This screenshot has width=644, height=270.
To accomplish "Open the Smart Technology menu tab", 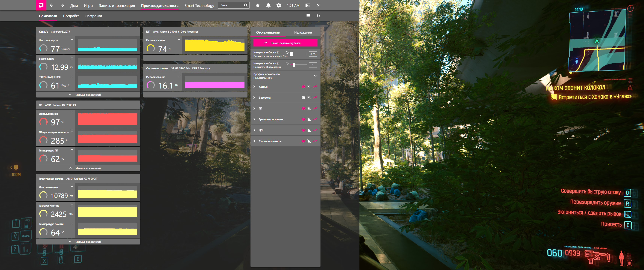I will (199, 5).
